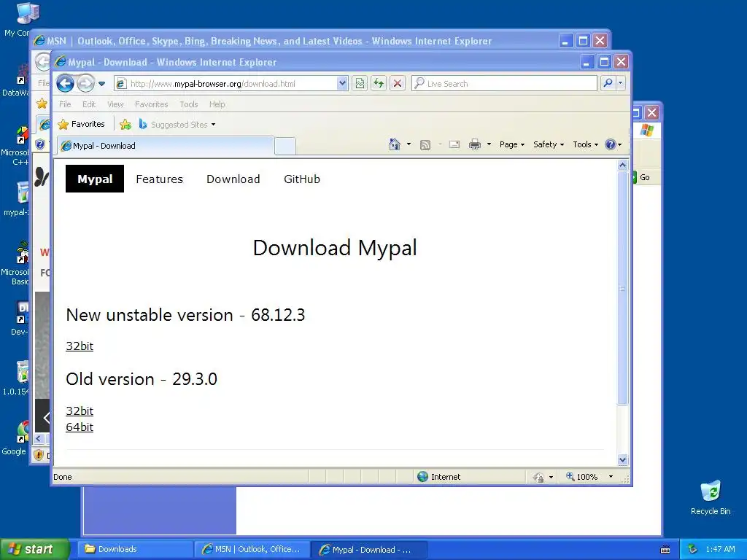Click the scroll up arrow of page scrollbar
747x560 pixels.
click(x=622, y=166)
